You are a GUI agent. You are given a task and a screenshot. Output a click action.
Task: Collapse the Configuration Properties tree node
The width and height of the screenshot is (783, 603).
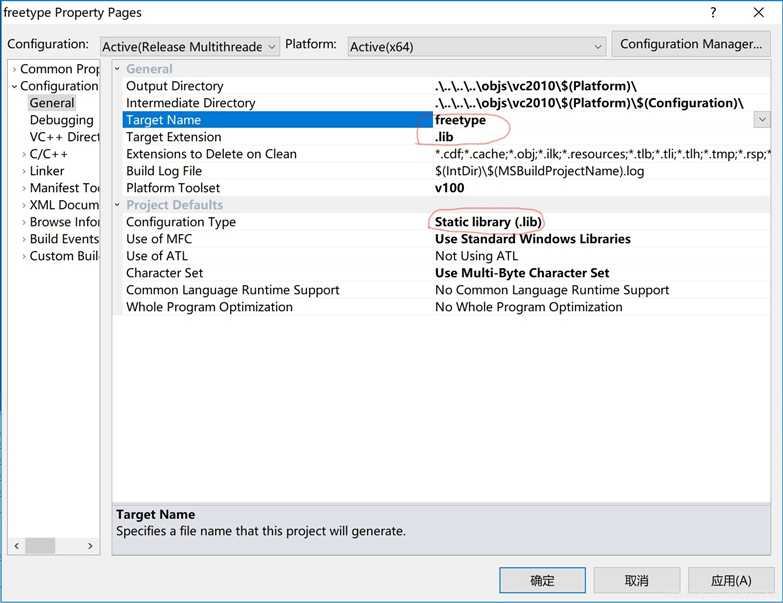(x=14, y=86)
